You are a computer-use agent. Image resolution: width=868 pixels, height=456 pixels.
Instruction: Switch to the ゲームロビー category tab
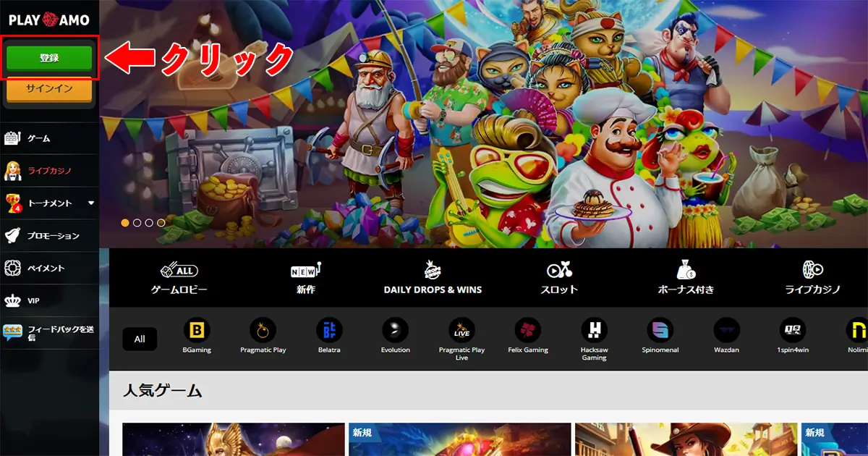pyautogui.click(x=179, y=279)
